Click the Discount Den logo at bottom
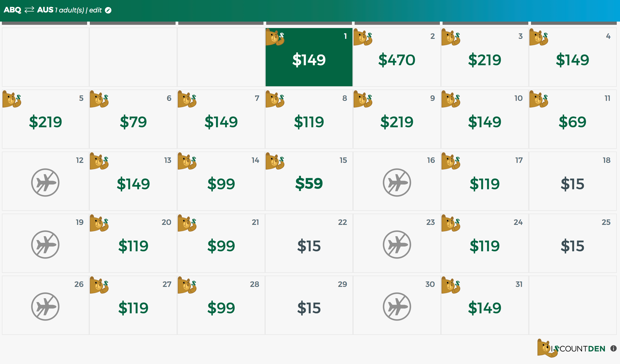Image resolution: width=620 pixels, height=364 pixels. pyautogui.click(x=571, y=348)
